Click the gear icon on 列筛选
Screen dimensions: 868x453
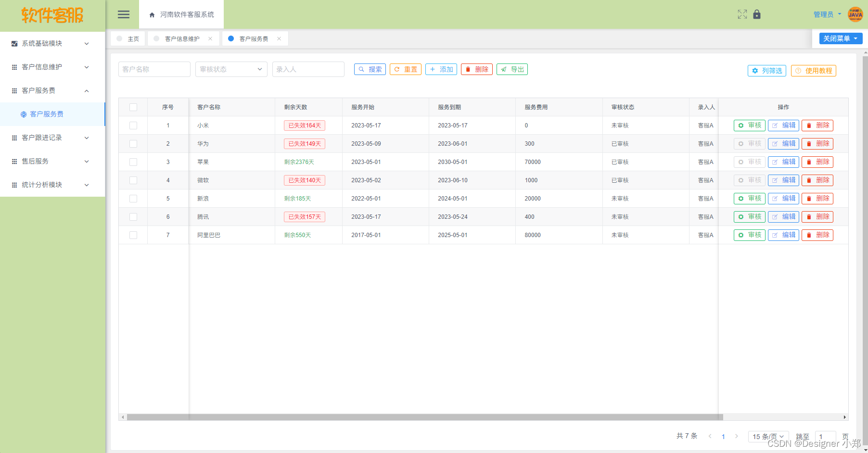(x=755, y=71)
